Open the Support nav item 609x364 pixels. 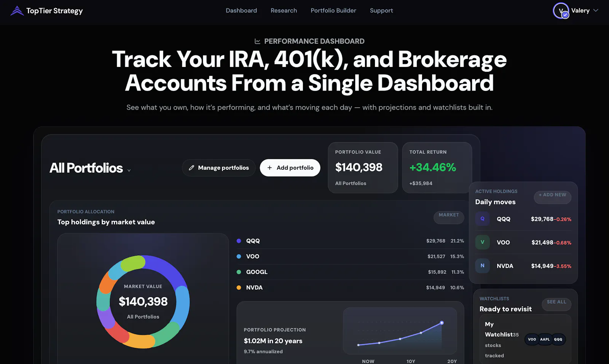pos(381,11)
